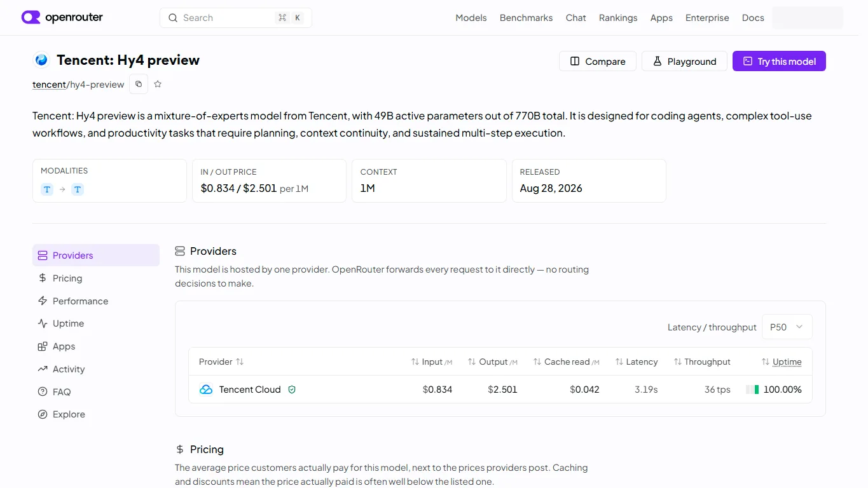Viewport: 868px width, 488px height.
Task: Click the Tencent Cloud provider logo
Action: coord(206,390)
